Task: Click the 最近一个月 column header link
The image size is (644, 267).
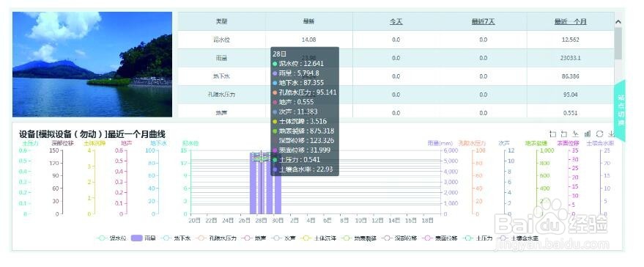Action: coord(571,21)
